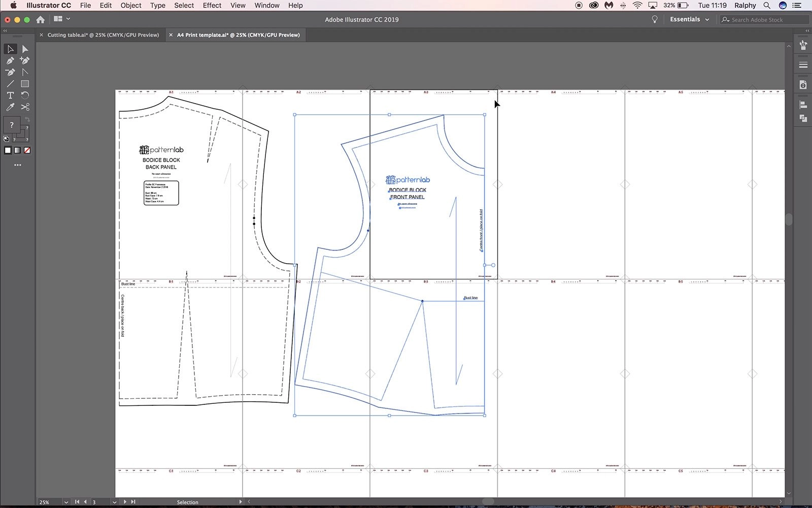Select the Type tool
Viewport: 812px width, 508px height.
[x=10, y=96]
